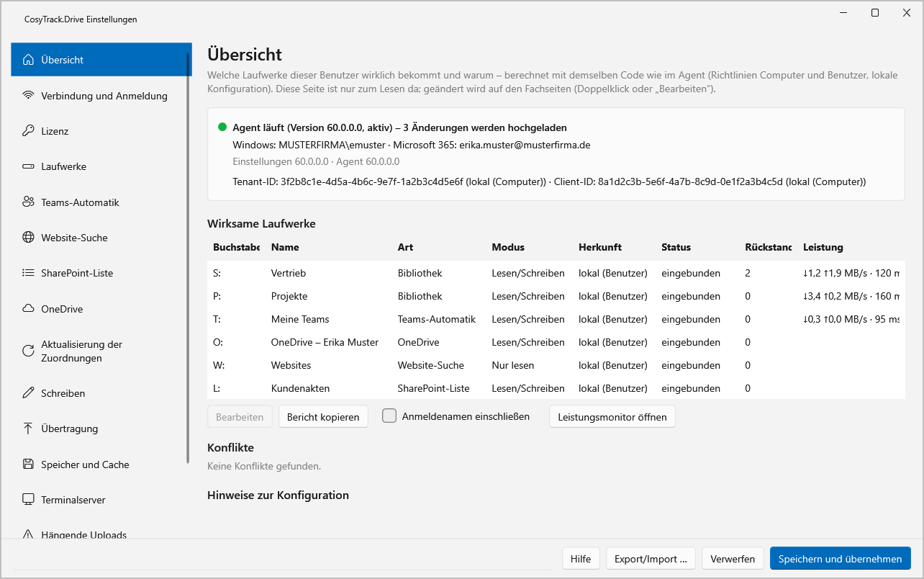The height and width of the screenshot is (579, 924).
Task: Click the list icon beside SharePoint-Liste
Action: 28,273
